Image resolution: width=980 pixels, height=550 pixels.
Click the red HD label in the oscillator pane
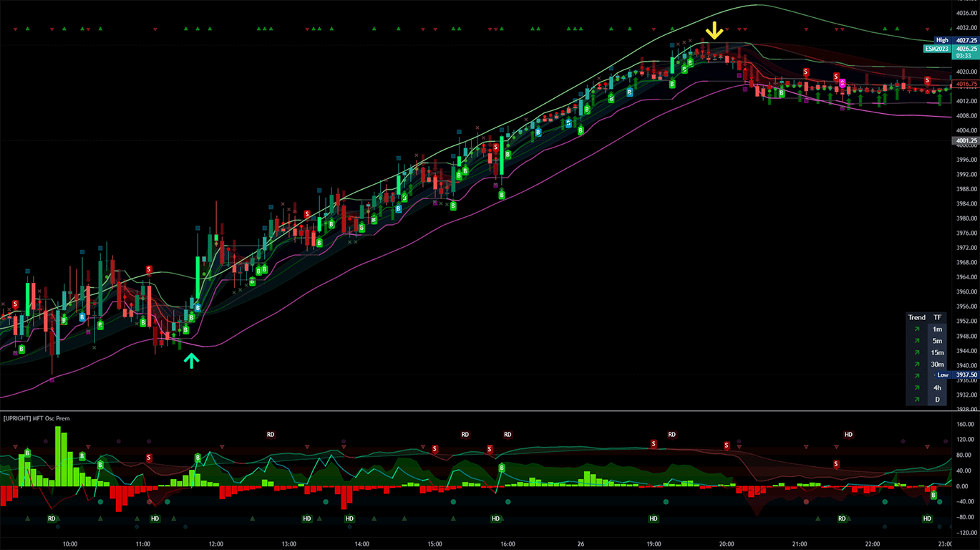848,434
